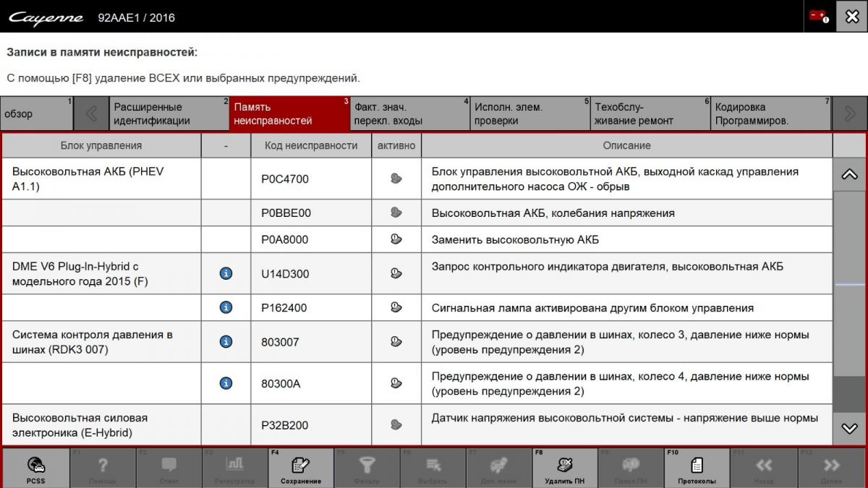
Task: Open the Кодировка Программиров. tab
Action: (770, 114)
